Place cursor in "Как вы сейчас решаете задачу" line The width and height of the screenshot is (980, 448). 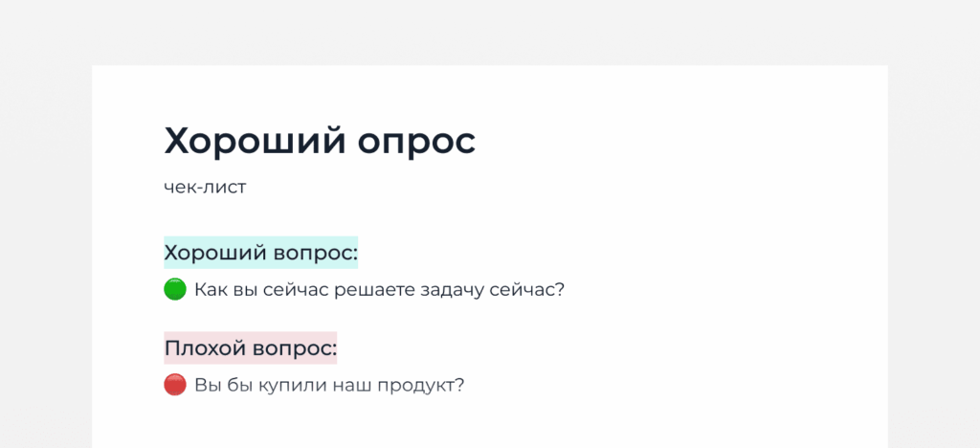pos(379,291)
